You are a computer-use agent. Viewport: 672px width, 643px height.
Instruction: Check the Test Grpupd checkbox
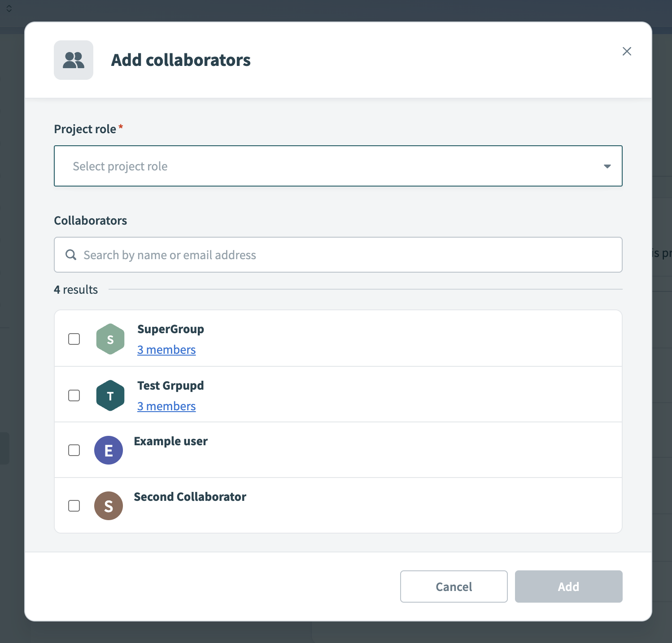(74, 395)
